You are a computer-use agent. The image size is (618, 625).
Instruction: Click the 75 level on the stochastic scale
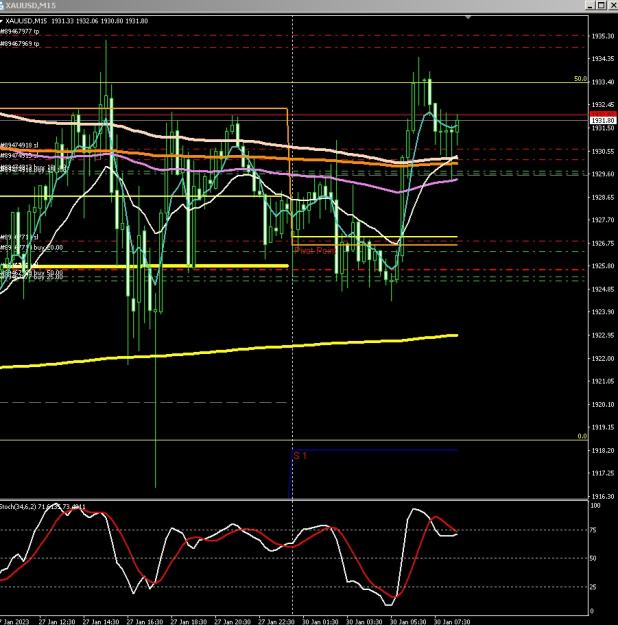pyautogui.click(x=593, y=530)
